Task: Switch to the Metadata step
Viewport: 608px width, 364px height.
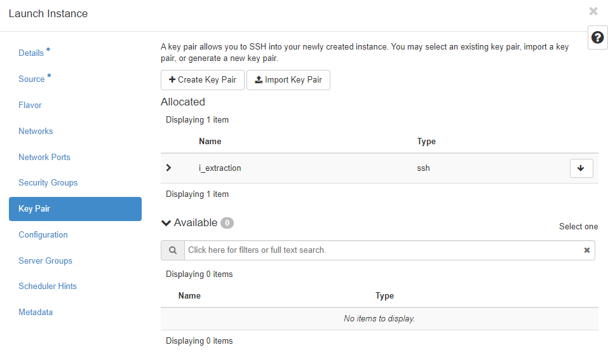Action: click(x=36, y=313)
